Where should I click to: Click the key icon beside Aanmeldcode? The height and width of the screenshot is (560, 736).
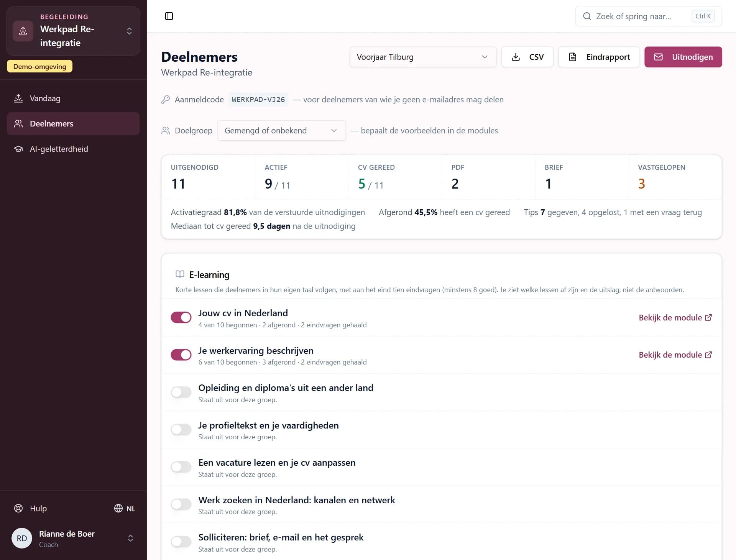(x=166, y=100)
